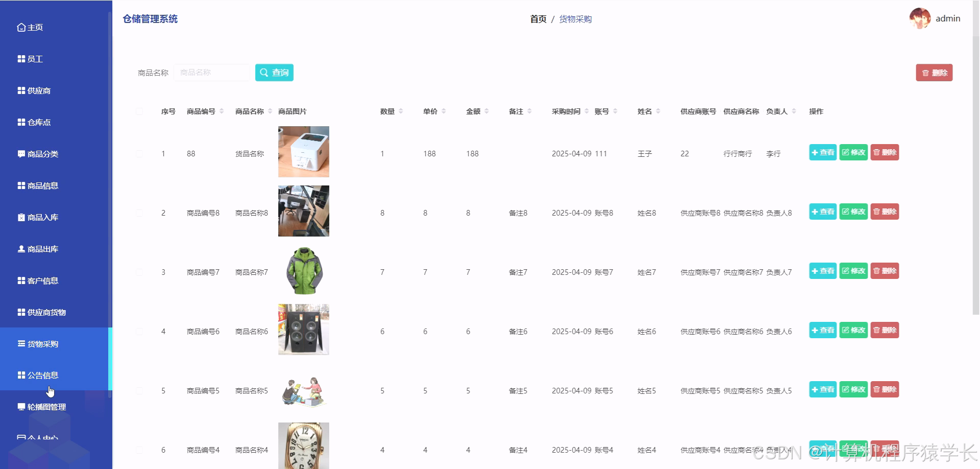Select the 员工 employee management icon
The width and height of the screenshot is (980, 469).
tap(20, 59)
